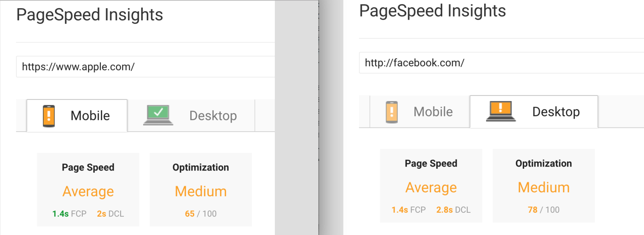Switch to Desktop tab for apple.com
Screen dimensions: 644x235
pos(191,116)
